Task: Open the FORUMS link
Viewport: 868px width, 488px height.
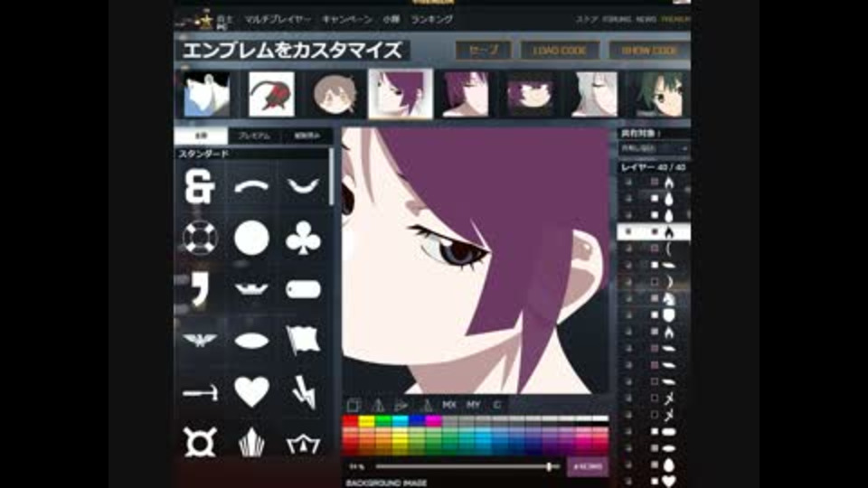Action: pos(616,19)
